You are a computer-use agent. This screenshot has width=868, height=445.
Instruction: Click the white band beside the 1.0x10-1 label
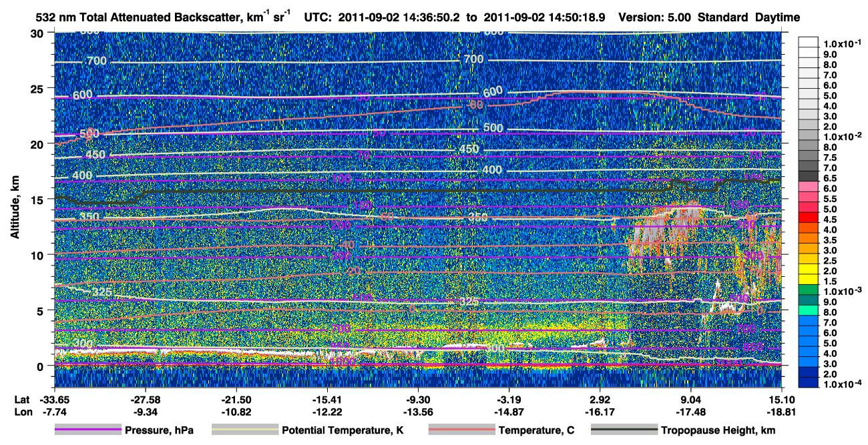pyautogui.click(x=809, y=42)
